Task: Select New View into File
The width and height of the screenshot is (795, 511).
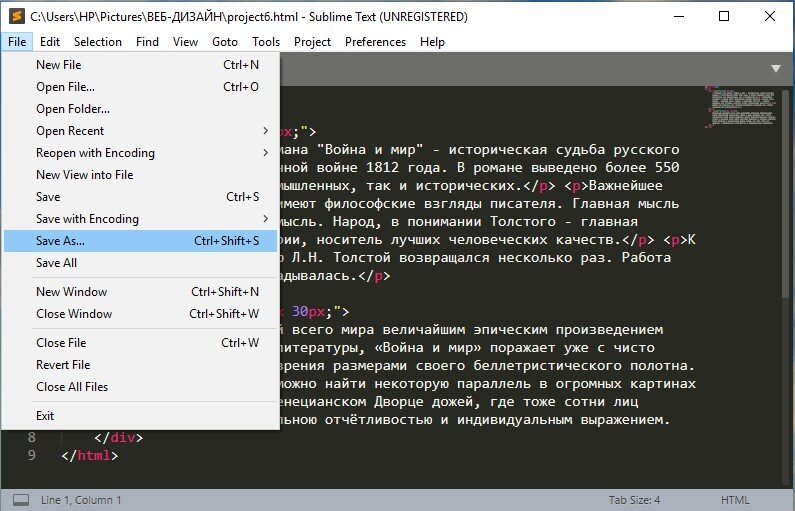Action: [x=140, y=174]
